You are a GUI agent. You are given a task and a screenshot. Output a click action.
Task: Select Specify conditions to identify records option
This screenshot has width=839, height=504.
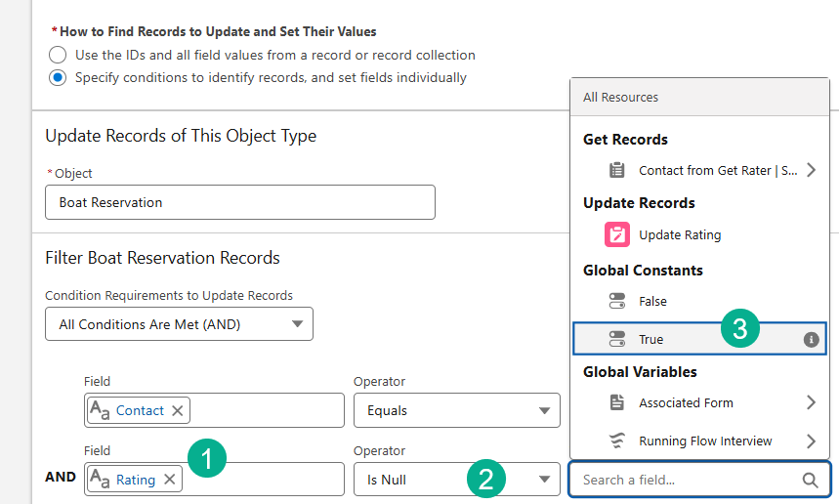coord(59,77)
